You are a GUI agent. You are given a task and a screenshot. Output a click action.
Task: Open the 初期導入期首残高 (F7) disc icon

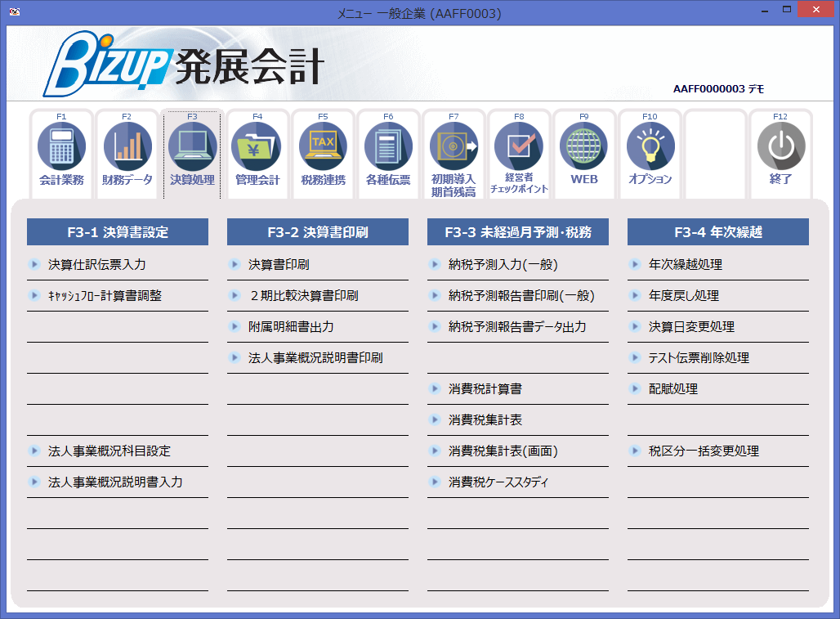click(454, 147)
